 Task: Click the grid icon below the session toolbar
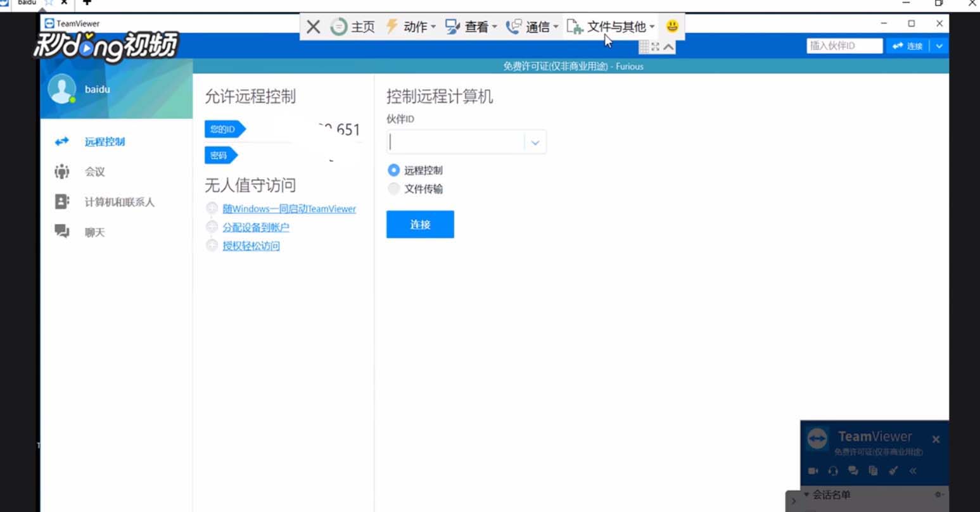click(644, 47)
